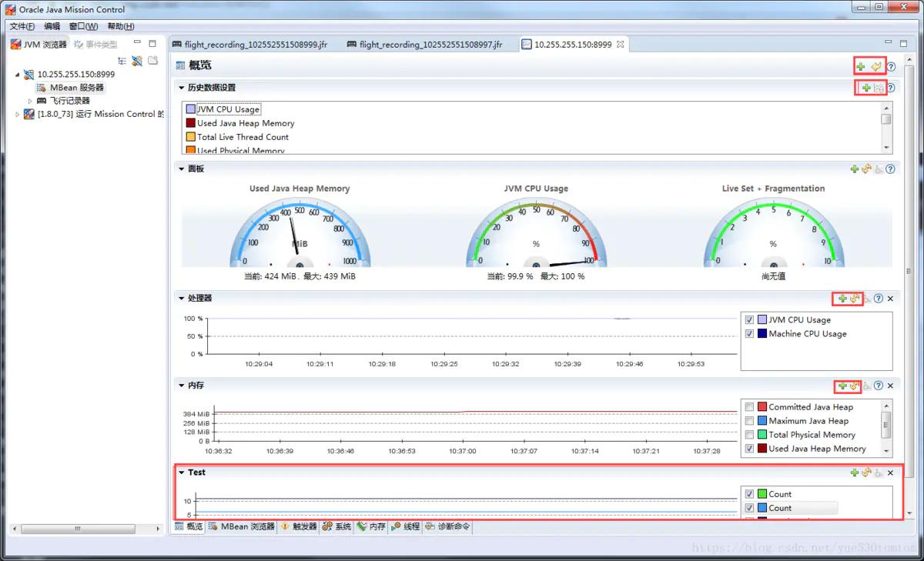Click the green plus icon in the 概览 header
The image size is (924, 561).
[x=861, y=67]
